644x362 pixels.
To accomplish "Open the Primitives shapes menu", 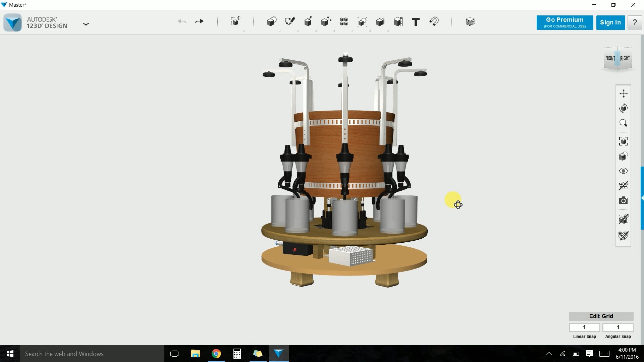I will tap(271, 22).
